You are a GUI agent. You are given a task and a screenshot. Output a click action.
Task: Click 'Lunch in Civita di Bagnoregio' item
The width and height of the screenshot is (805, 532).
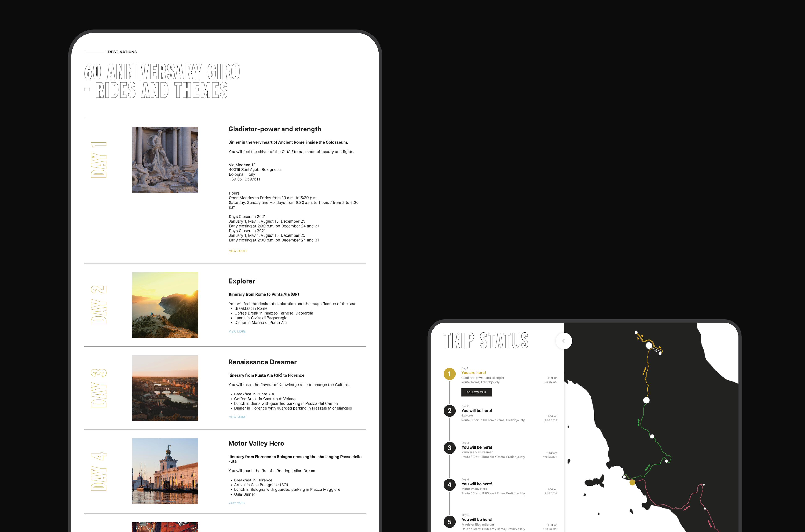pyautogui.click(x=260, y=318)
